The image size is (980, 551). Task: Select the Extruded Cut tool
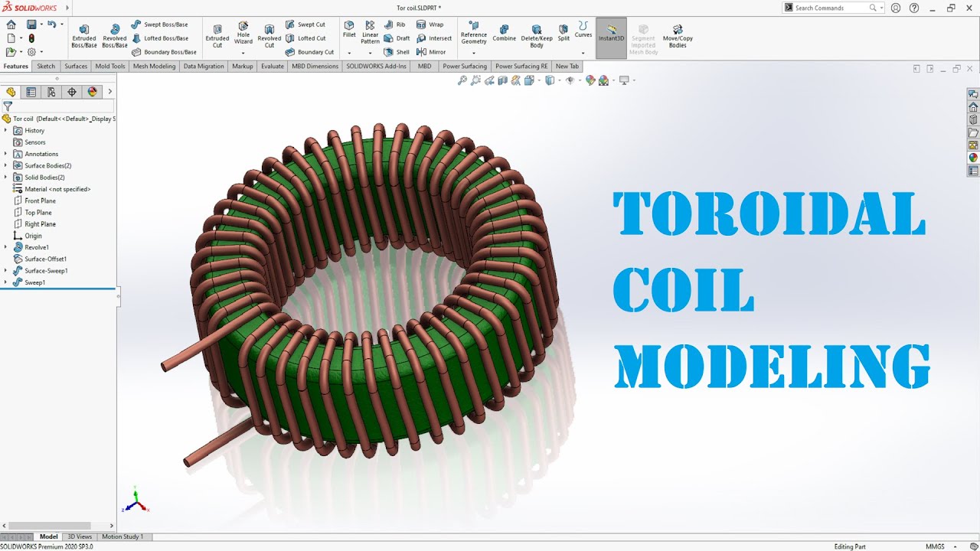tap(217, 36)
